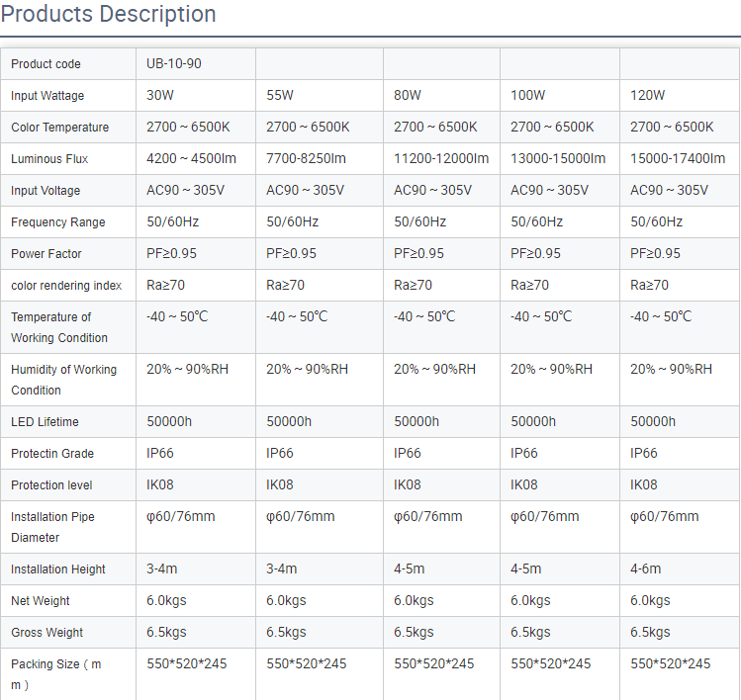Click the Protectin Grade row label
The image size is (741, 700).
coord(52,454)
